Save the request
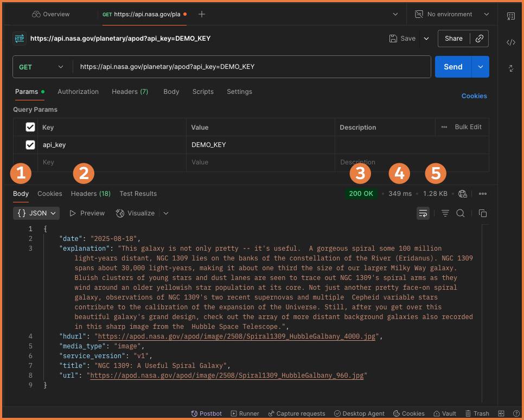Viewport: 524px width, 420px height. pos(402,39)
